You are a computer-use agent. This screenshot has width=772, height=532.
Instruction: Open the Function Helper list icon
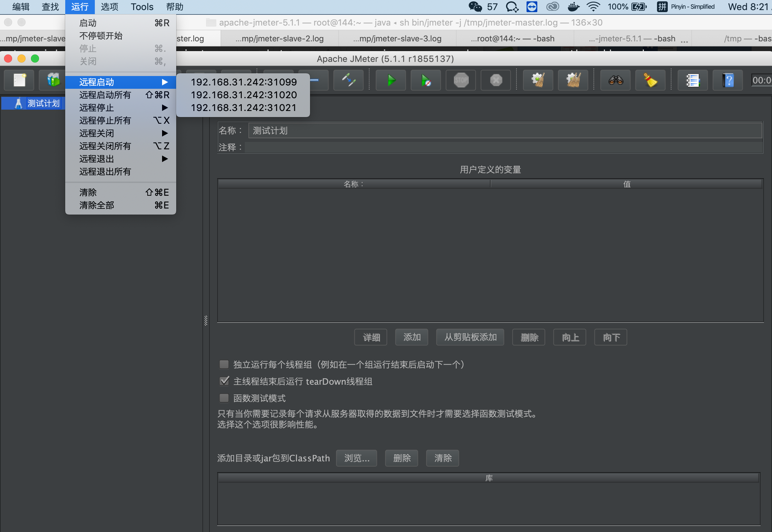(693, 80)
